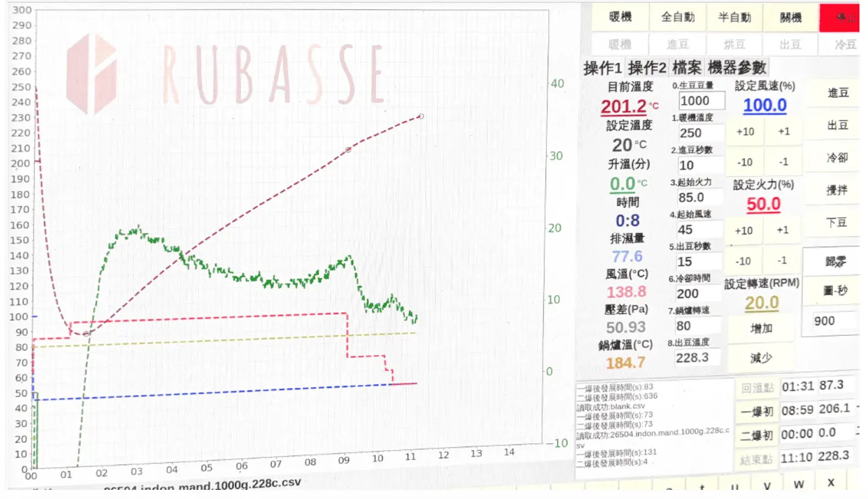
Task: Switch to the 操作1 tab
Action: (604, 67)
